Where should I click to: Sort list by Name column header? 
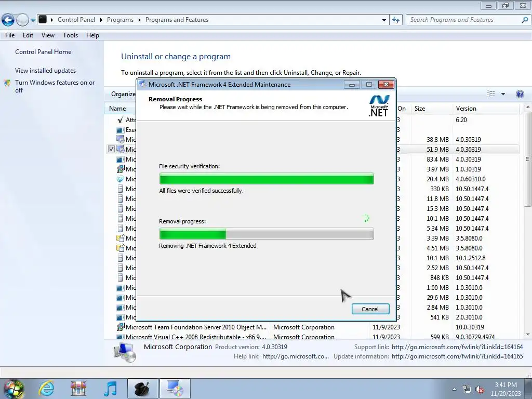pos(117,109)
